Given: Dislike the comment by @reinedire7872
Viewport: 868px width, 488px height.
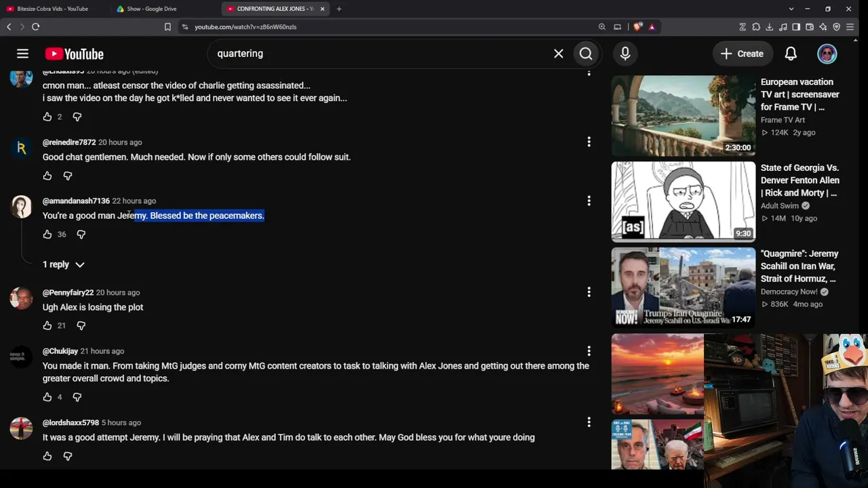Looking at the screenshot, I should pos(68,176).
